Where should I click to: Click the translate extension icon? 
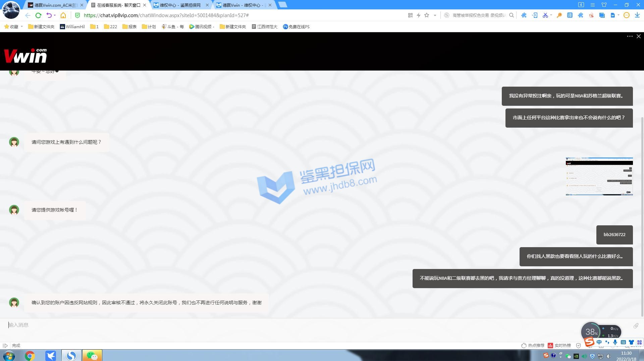[570, 15]
